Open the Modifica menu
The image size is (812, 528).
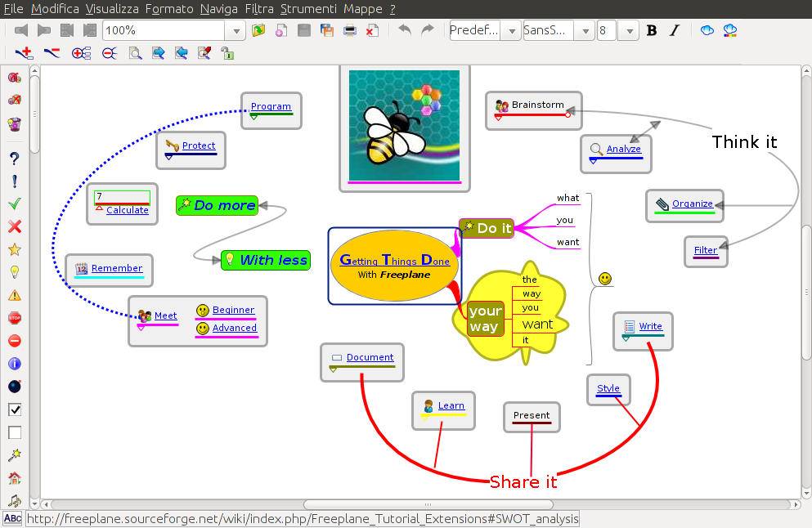55,9
